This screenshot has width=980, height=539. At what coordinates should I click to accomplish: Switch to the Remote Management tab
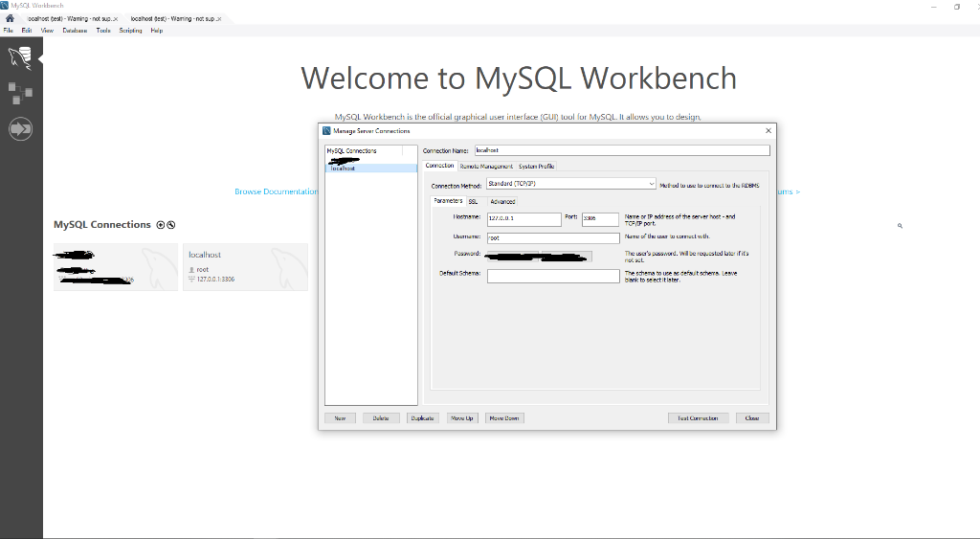click(486, 167)
